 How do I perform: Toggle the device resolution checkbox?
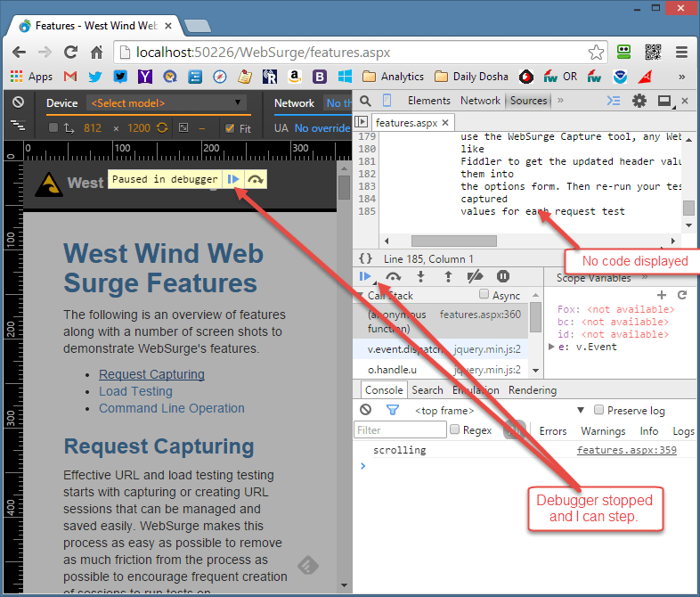pyautogui.click(x=53, y=127)
